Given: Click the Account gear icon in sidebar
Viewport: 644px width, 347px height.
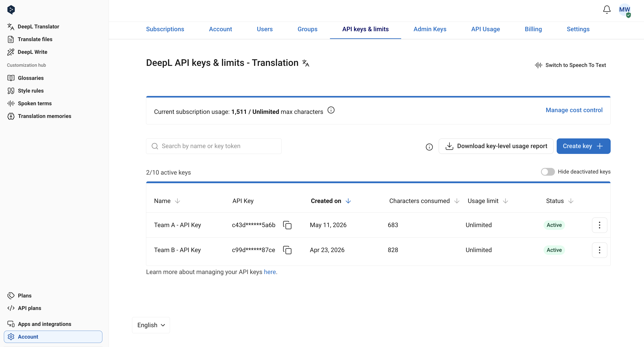Looking at the screenshot, I should [11, 337].
